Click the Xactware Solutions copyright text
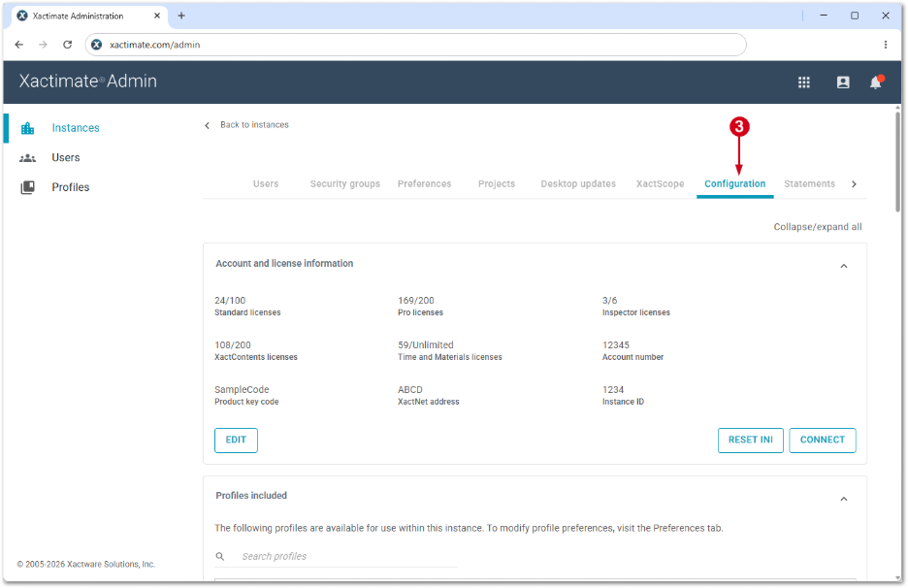 coord(85,565)
